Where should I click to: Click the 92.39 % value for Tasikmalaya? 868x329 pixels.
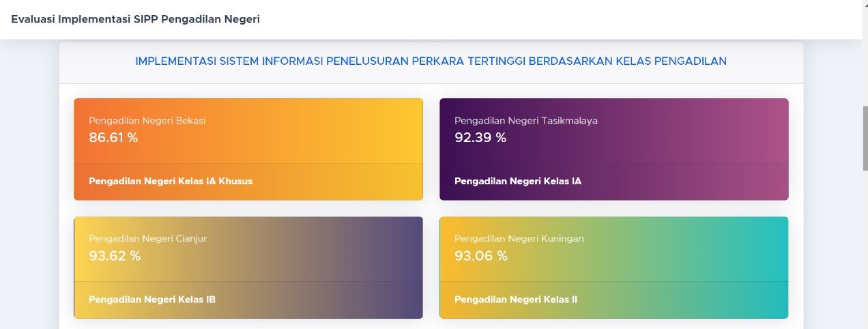tap(480, 137)
